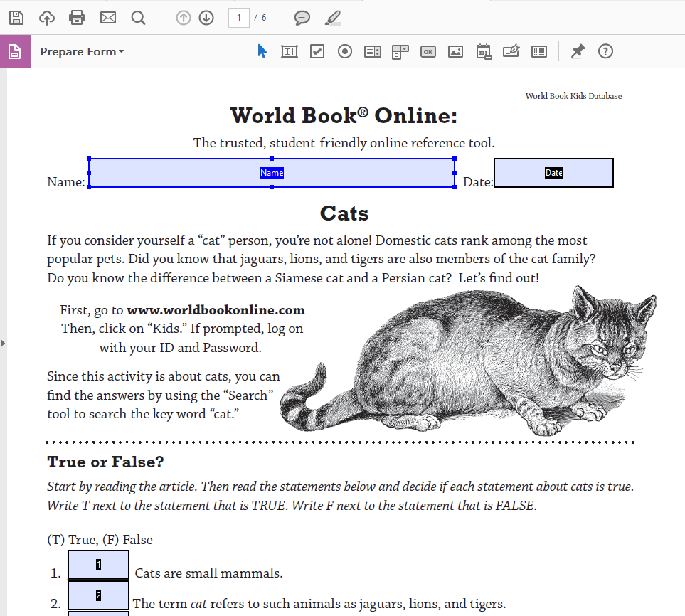Image resolution: width=685 pixels, height=616 pixels.
Task: Click the upload to cloud icon
Action: (47, 18)
